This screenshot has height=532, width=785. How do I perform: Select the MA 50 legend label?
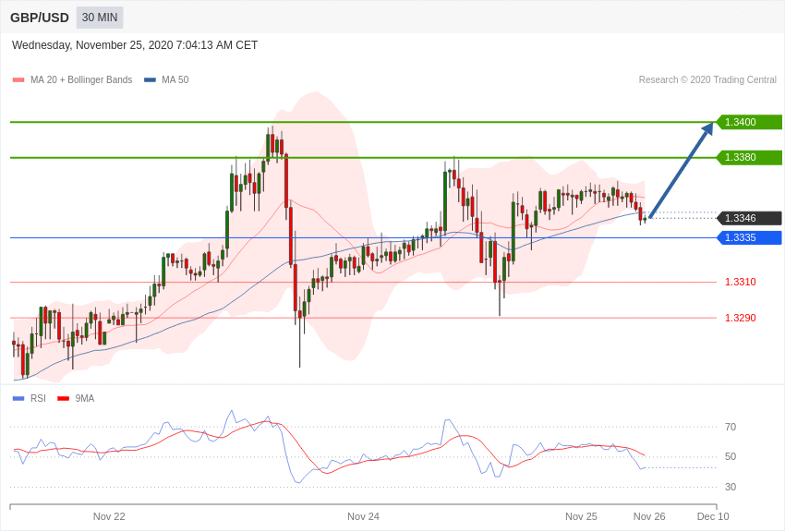pyautogui.click(x=175, y=80)
